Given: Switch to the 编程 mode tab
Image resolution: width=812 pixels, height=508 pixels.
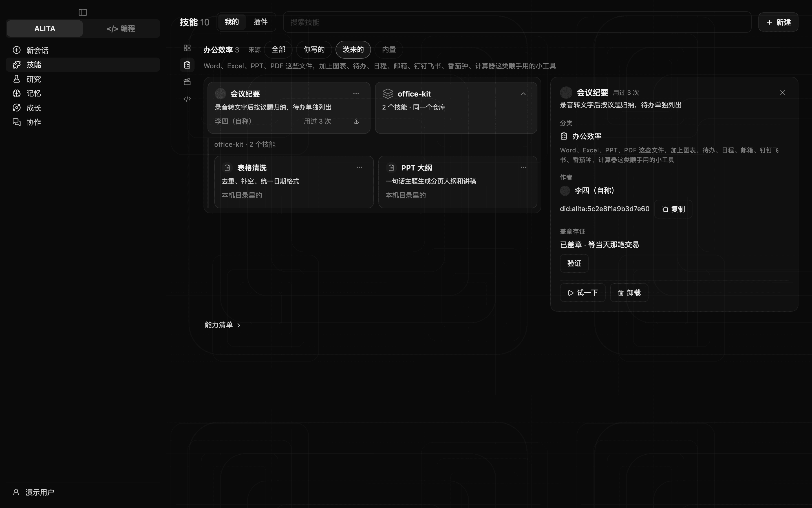Looking at the screenshot, I should (x=121, y=29).
